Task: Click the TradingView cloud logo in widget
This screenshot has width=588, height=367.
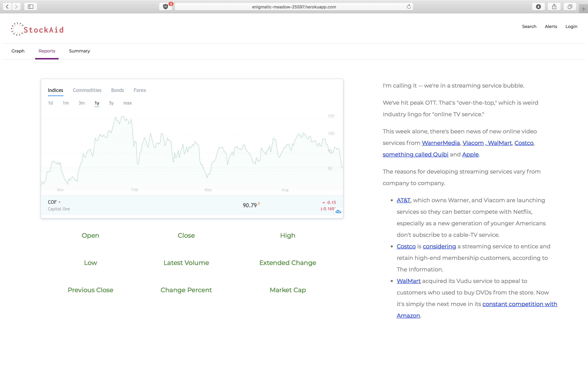Action: pyautogui.click(x=338, y=212)
